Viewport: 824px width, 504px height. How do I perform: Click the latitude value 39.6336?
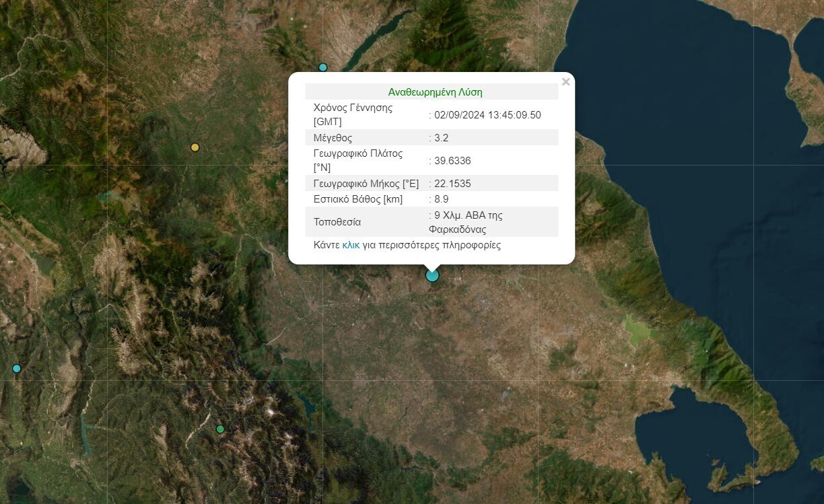point(452,161)
